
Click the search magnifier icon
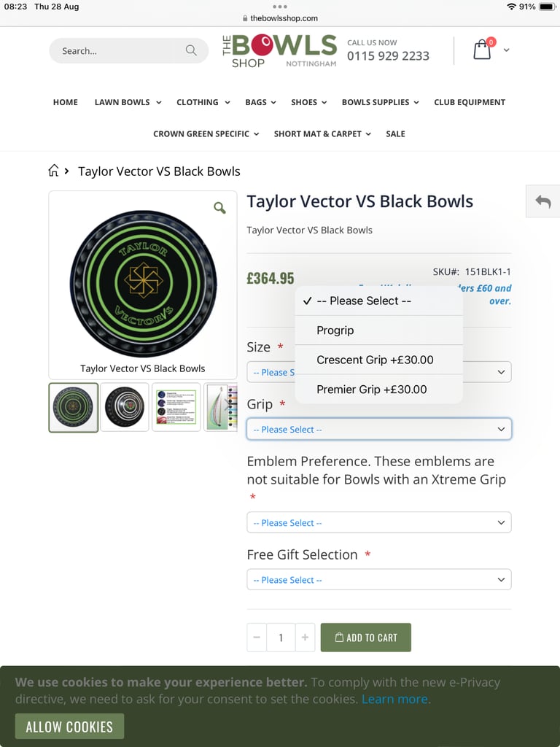point(191,50)
